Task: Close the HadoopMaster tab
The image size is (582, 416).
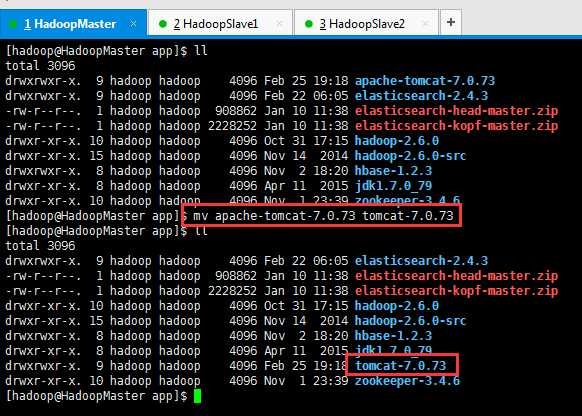Action: 133,24
